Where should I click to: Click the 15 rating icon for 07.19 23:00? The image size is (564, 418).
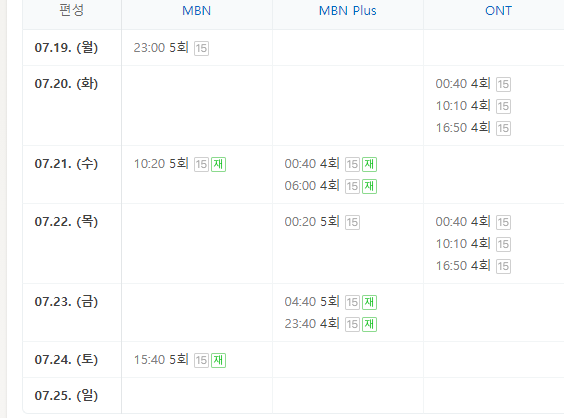tap(201, 48)
